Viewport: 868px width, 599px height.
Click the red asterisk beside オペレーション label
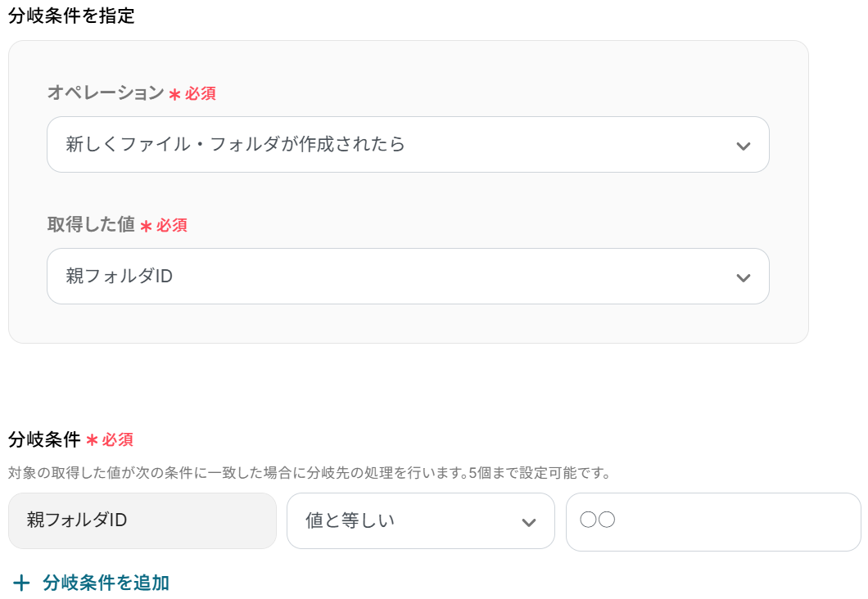click(174, 94)
